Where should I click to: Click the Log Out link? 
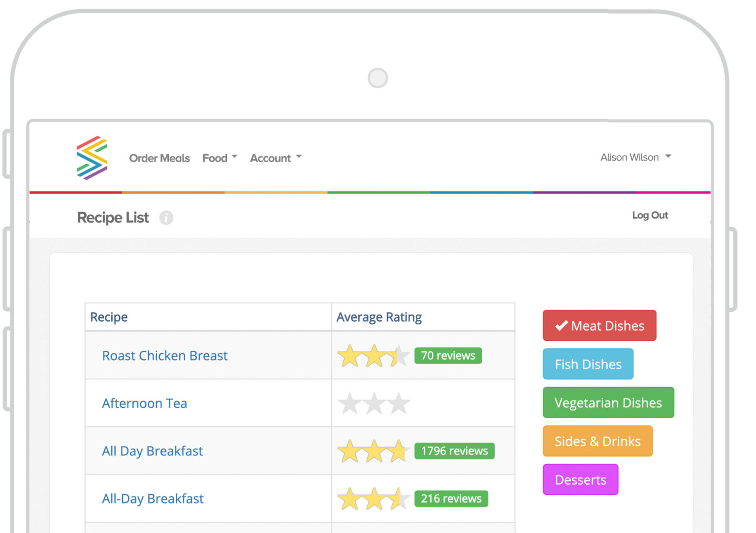coord(650,215)
